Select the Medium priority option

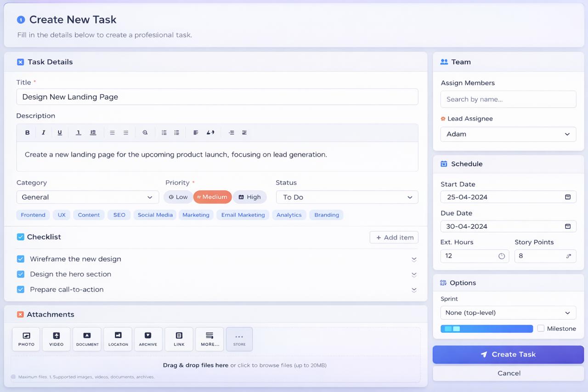click(x=212, y=197)
